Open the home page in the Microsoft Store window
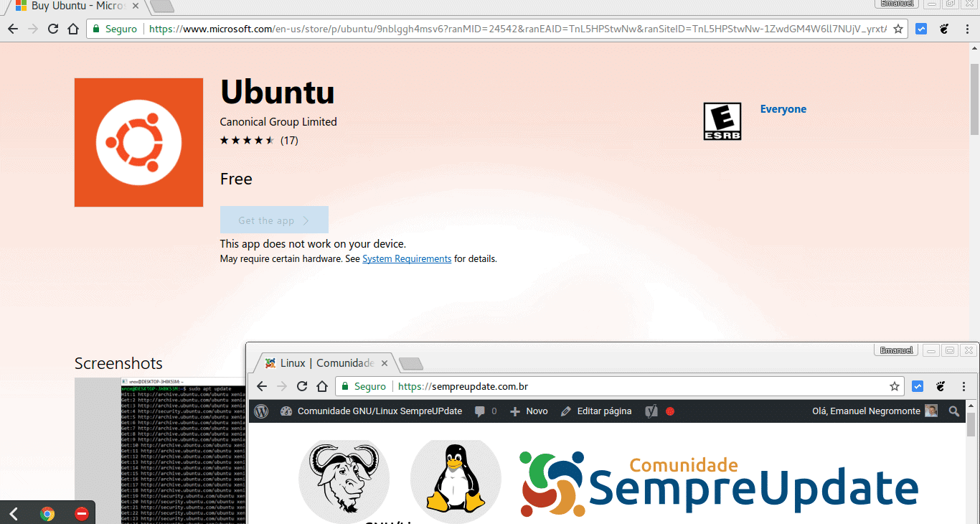Image resolution: width=980 pixels, height=524 pixels. pyautogui.click(x=73, y=29)
